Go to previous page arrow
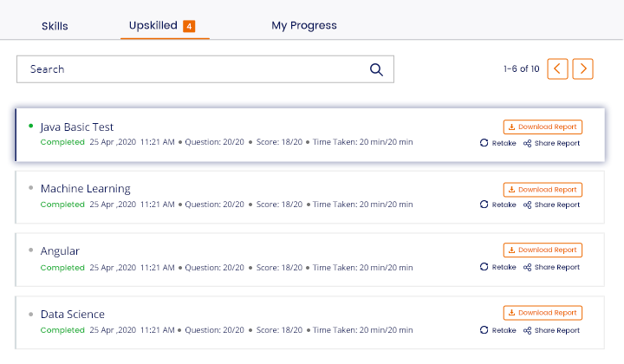The image size is (624, 364). tap(557, 68)
